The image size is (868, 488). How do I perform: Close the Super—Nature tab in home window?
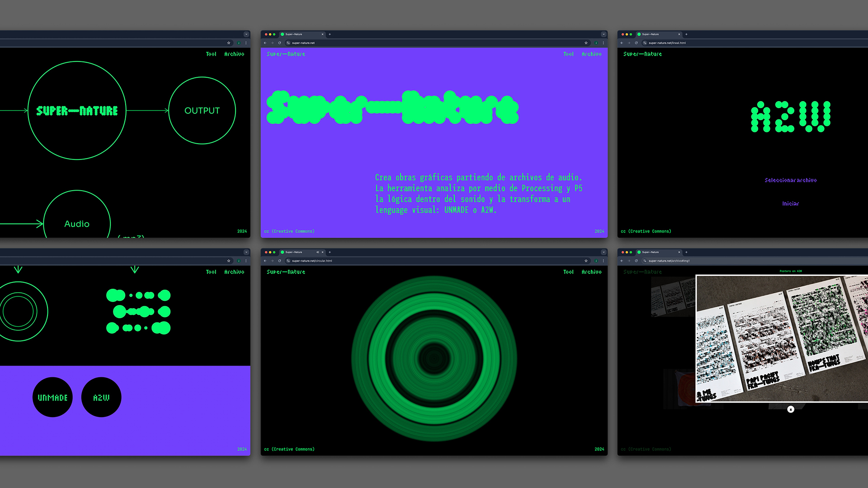pyautogui.click(x=322, y=34)
